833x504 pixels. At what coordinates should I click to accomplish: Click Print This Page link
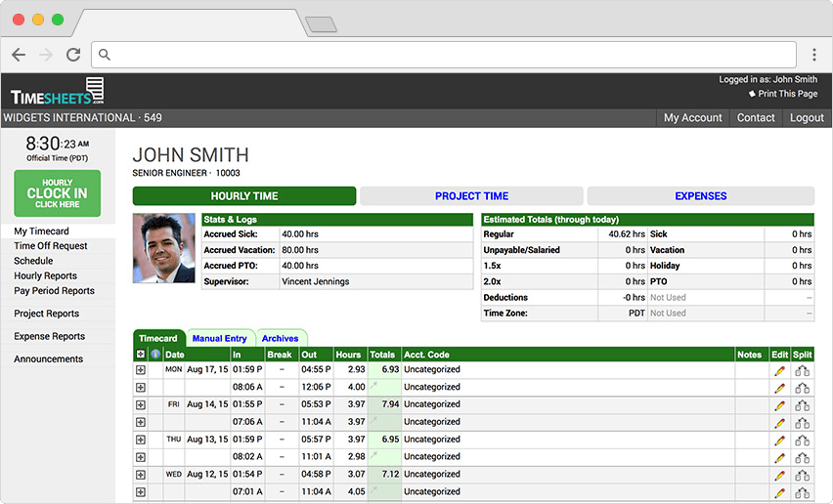(x=783, y=94)
